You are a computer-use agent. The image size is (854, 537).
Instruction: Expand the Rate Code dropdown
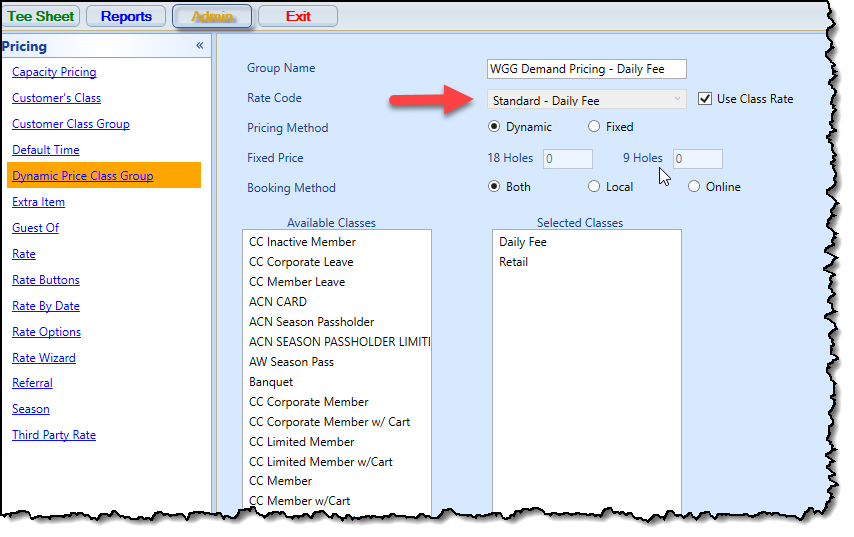pos(679,99)
